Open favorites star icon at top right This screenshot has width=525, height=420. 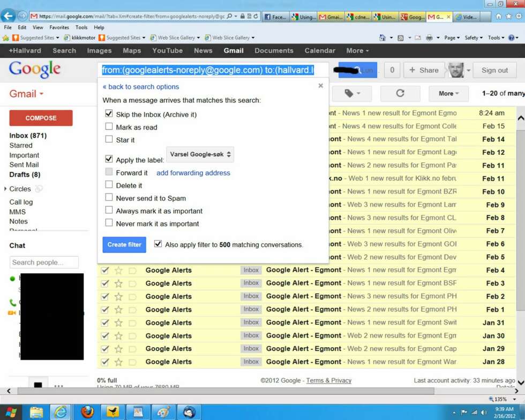click(x=509, y=16)
